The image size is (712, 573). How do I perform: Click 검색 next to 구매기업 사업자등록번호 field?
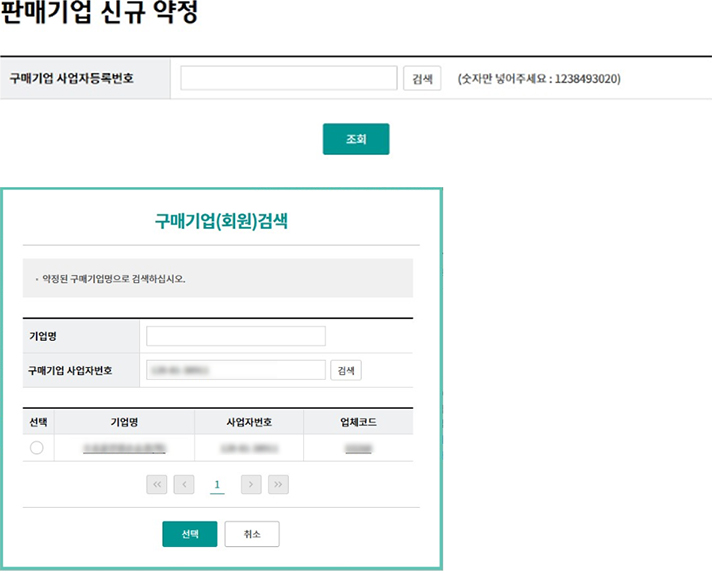pyautogui.click(x=422, y=78)
